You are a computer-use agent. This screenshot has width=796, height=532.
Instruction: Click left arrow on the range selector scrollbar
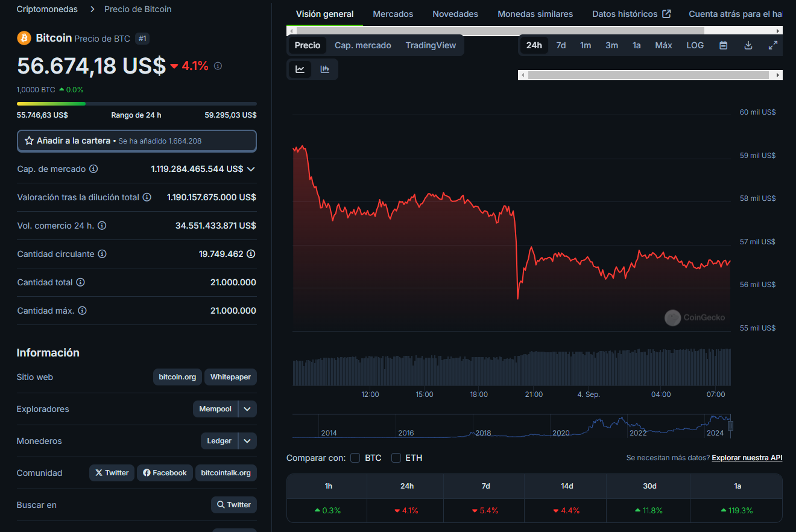pos(523,75)
